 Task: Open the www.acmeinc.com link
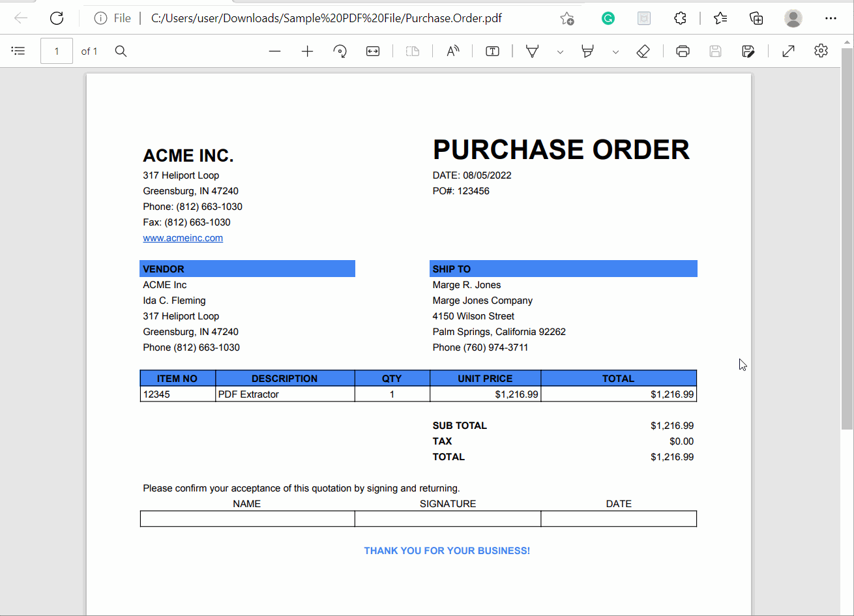(183, 238)
